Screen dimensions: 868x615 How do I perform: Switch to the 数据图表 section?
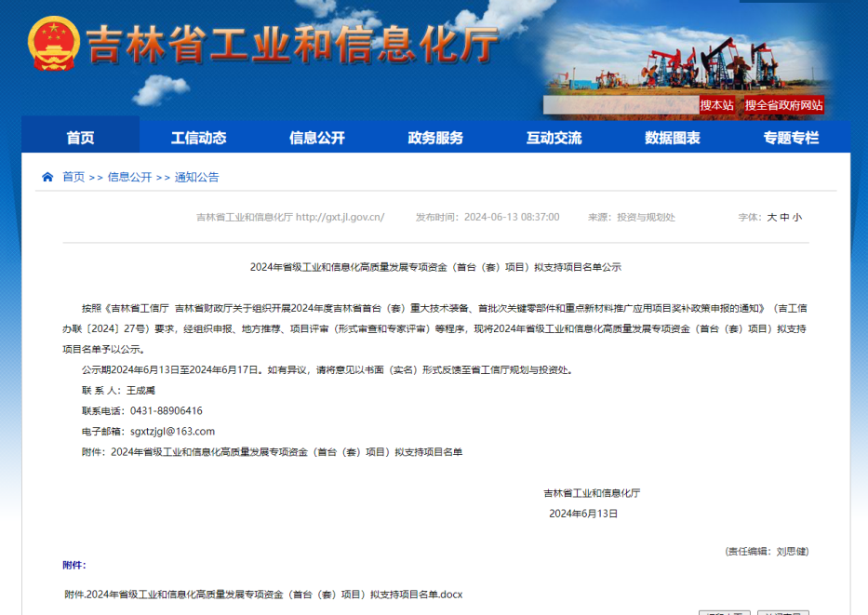(x=673, y=138)
